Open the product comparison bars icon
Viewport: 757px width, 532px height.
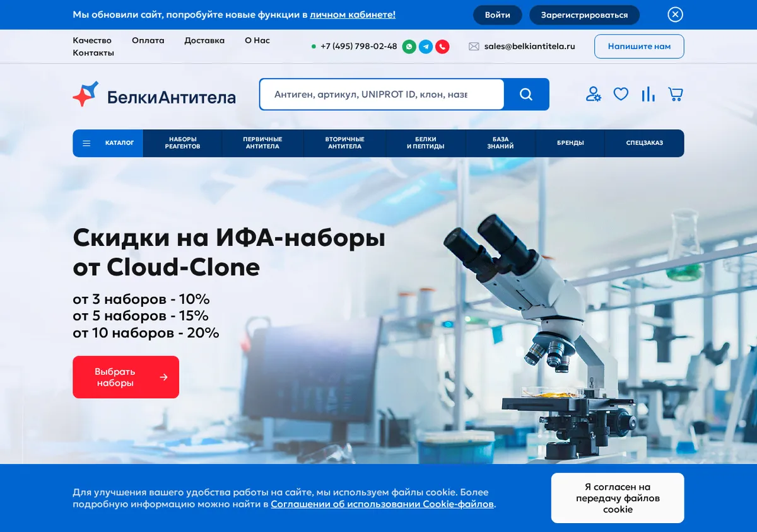[648, 95]
